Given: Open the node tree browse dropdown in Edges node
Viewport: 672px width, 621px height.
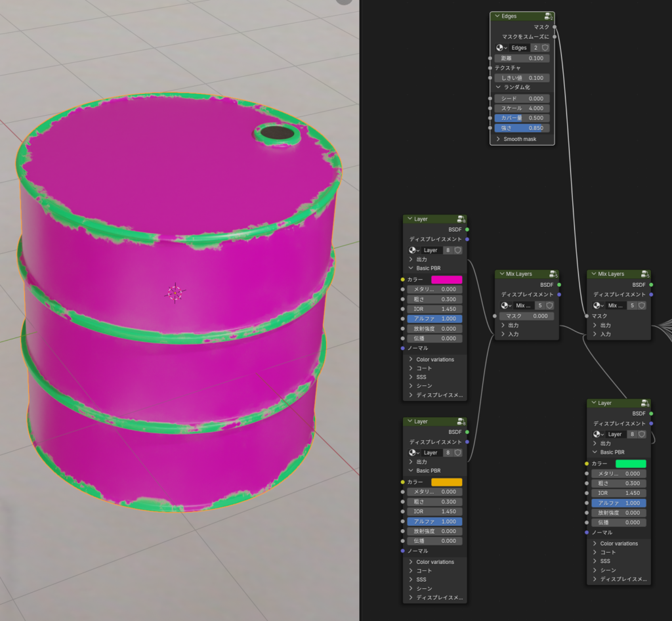Looking at the screenshot, I should click(501, 48).
